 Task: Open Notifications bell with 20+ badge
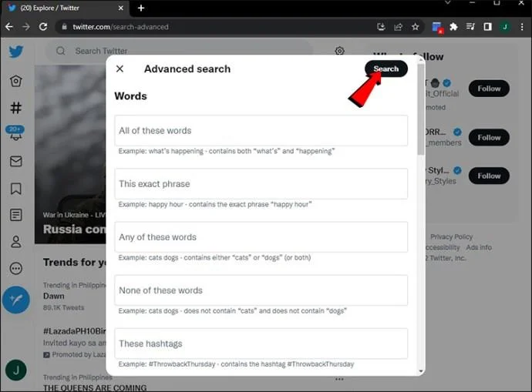[15, 133]
